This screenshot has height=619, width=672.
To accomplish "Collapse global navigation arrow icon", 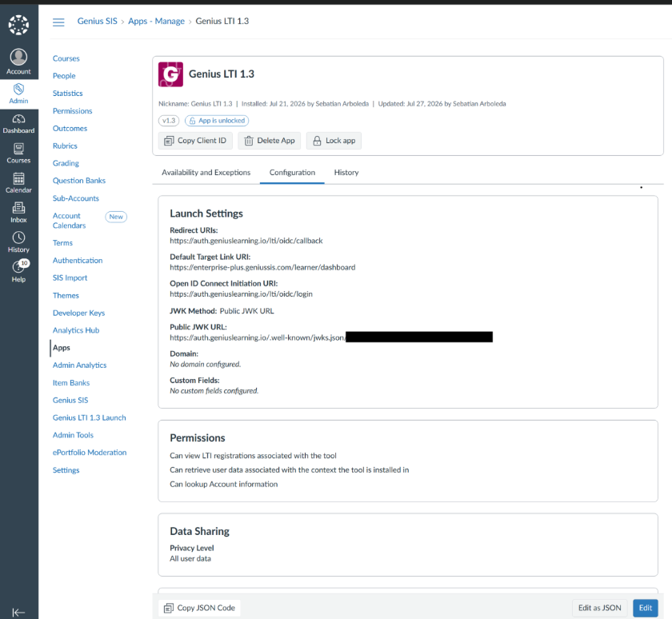I will pos(18,613).
